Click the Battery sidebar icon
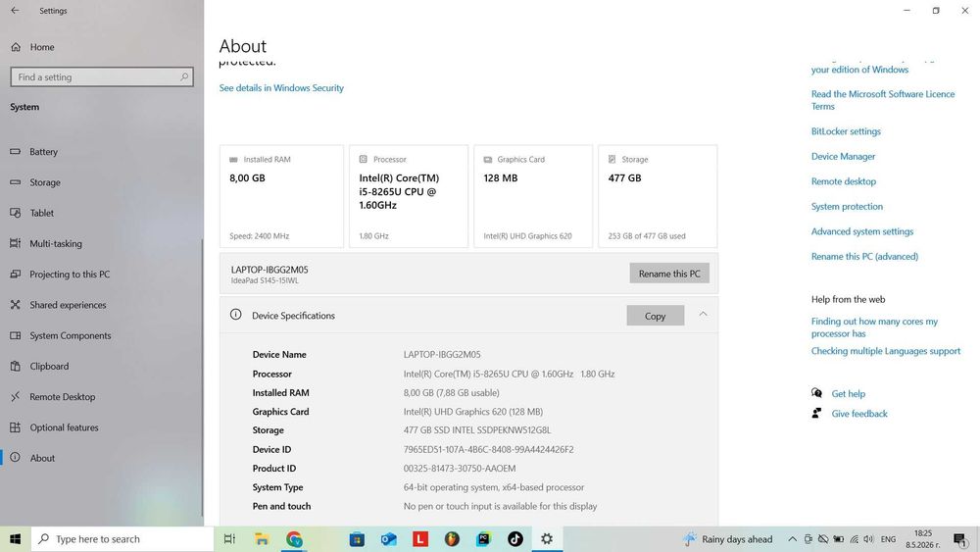The height and width of the screenshot is (552, 980). [x=15, y=151]
